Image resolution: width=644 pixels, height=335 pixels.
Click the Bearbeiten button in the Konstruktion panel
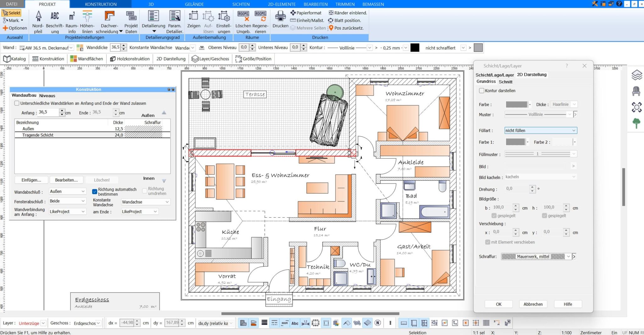(x=66, y=180)
